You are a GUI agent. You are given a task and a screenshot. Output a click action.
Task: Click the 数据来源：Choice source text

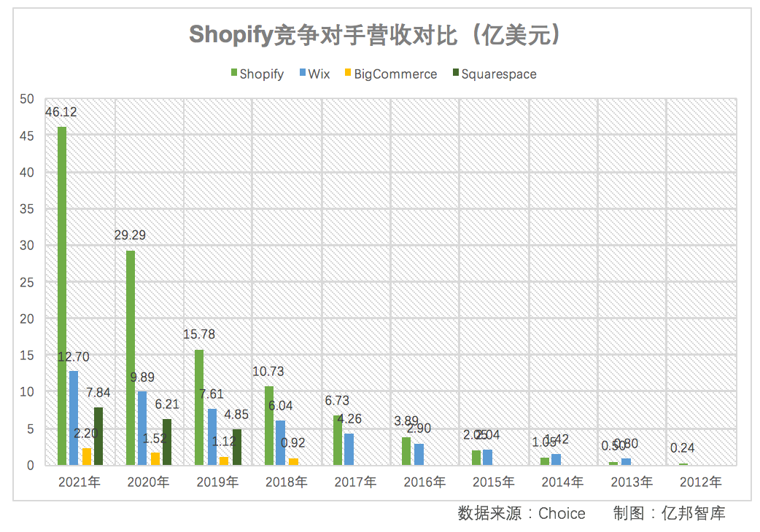tap(521, 513)
